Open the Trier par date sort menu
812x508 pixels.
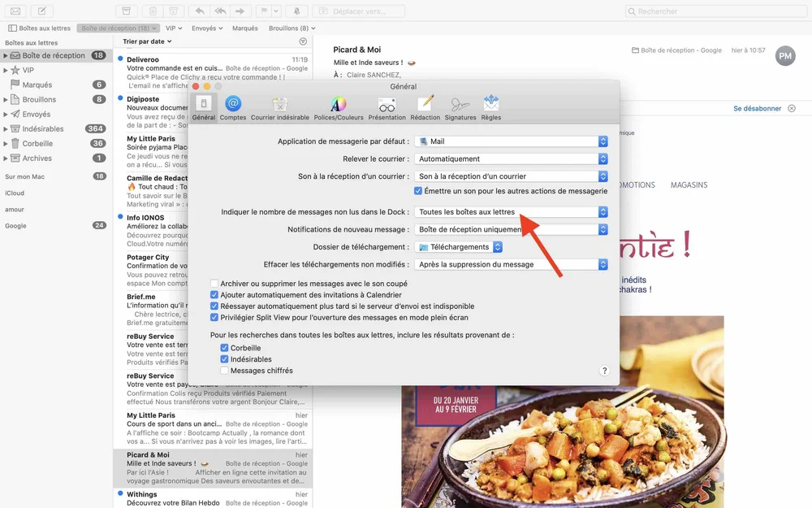(147, 41)
